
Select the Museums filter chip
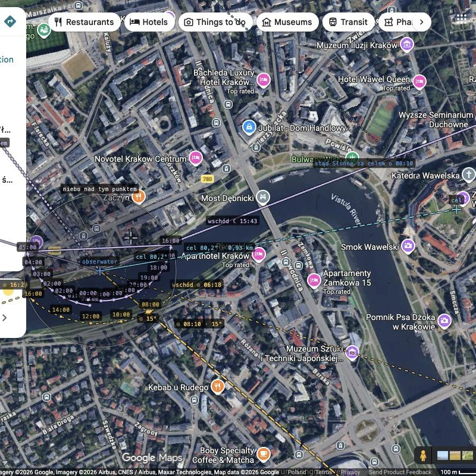coord(287,22)
